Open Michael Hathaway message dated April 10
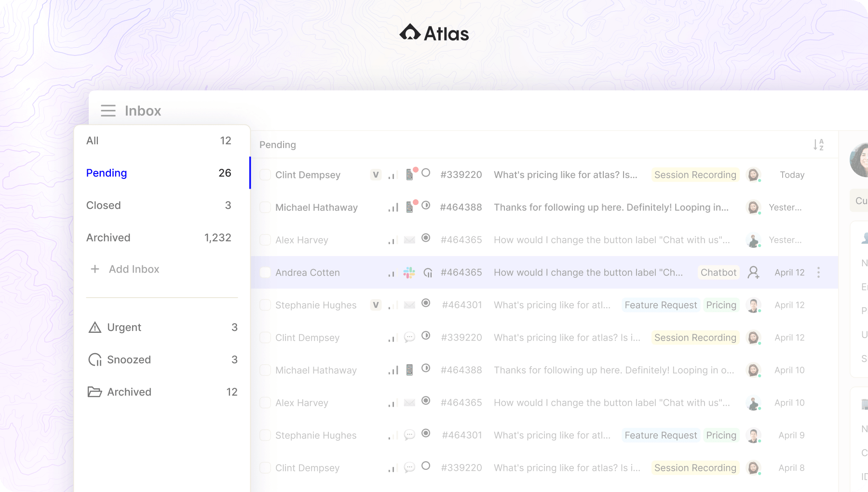868x492 pixels. click(614, 370)
